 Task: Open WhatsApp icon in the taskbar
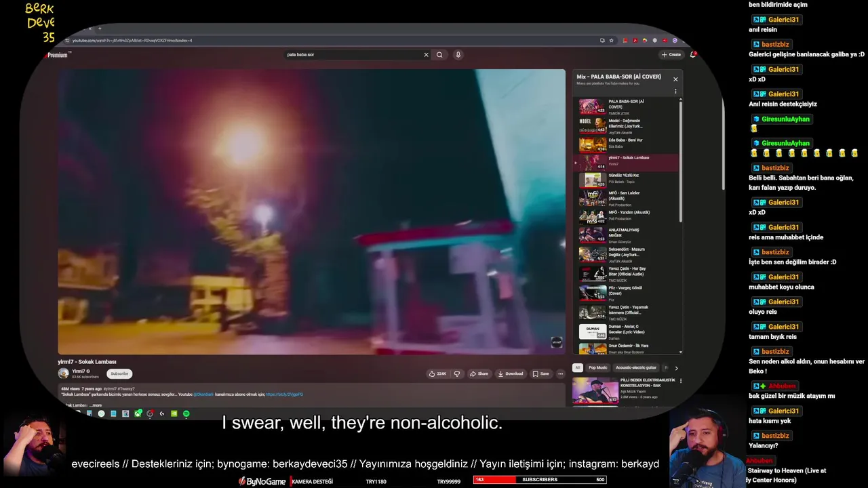pyautogui.click(x=101, y=413)
